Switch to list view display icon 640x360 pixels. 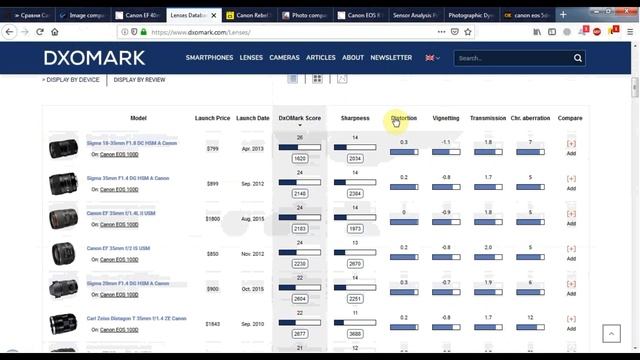point(293,79)
